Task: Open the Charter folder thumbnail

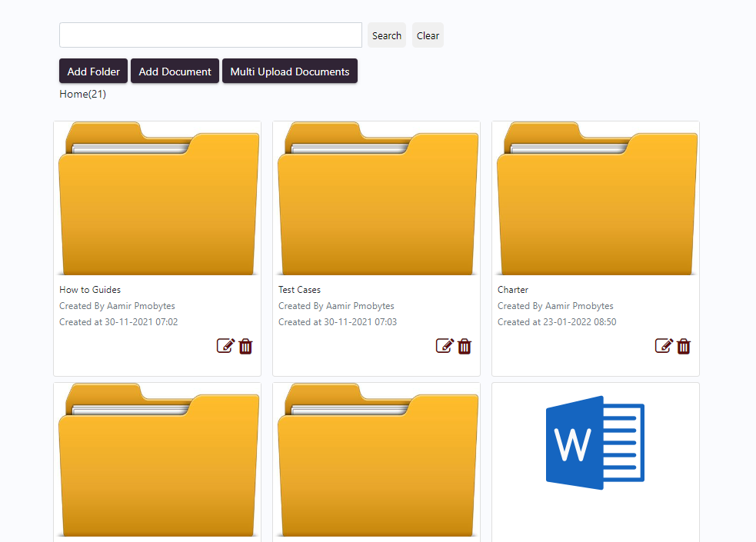Action: (596, 198)
